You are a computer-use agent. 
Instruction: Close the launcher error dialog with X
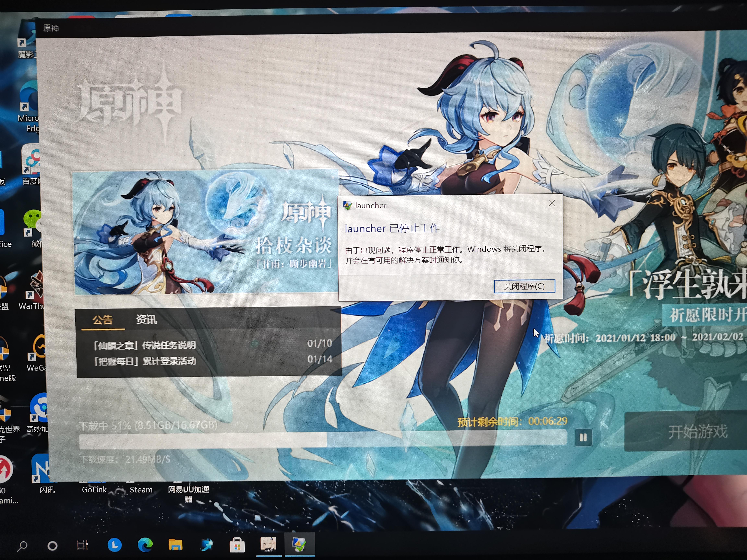coord(552,203)
